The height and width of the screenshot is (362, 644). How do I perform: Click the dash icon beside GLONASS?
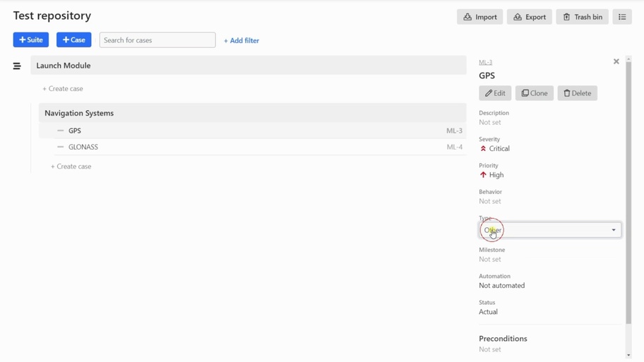pos(61,147)
